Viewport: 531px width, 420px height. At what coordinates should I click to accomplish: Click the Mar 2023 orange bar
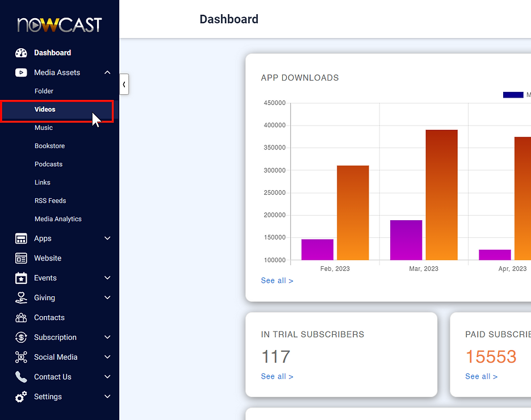pyautogui.click(x=442, y=195)
